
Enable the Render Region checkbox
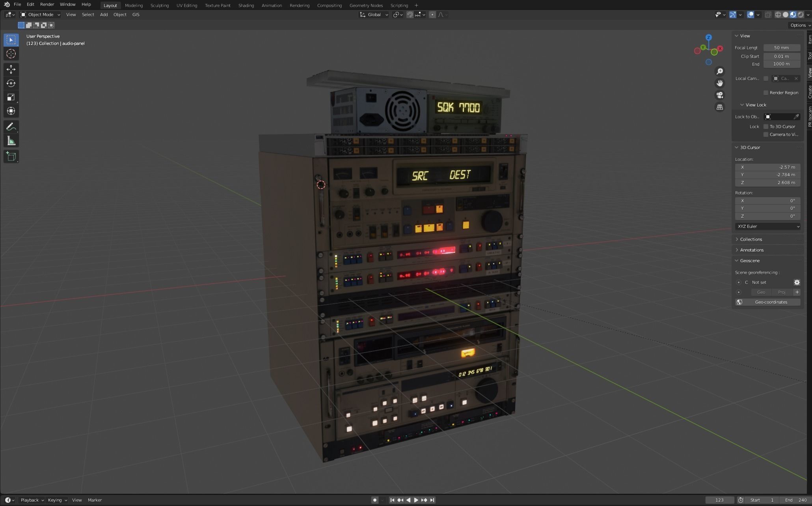point(766,93)
